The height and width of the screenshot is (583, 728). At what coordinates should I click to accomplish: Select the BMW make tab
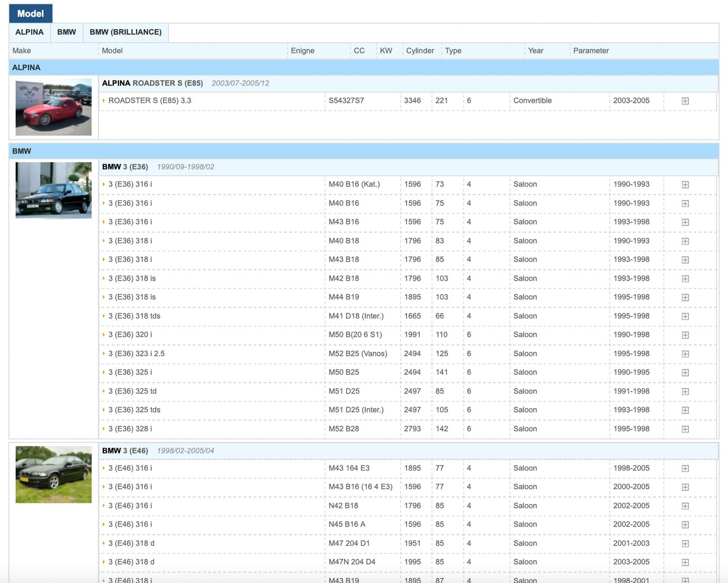[67, 32]
